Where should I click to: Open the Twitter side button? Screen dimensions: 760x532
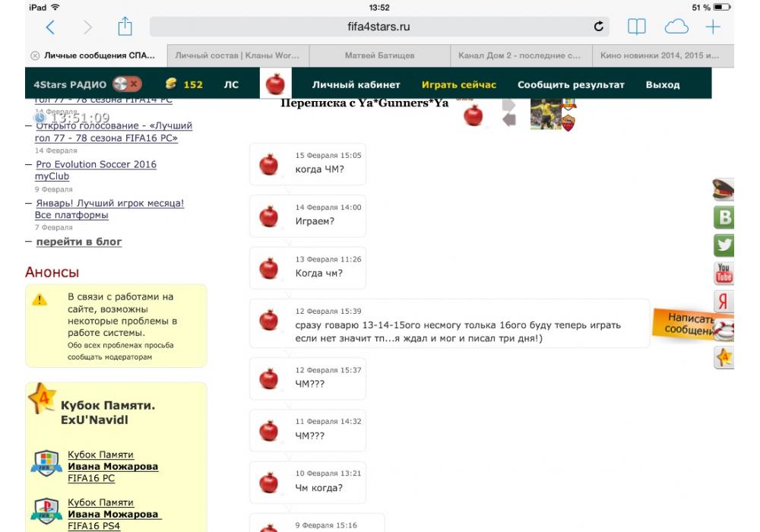724,245
